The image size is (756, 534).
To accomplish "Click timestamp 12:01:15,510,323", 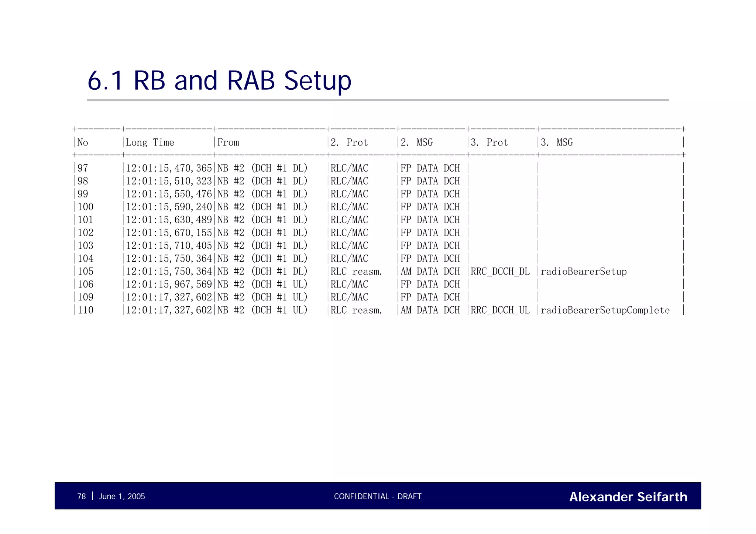I will point(169,181).
